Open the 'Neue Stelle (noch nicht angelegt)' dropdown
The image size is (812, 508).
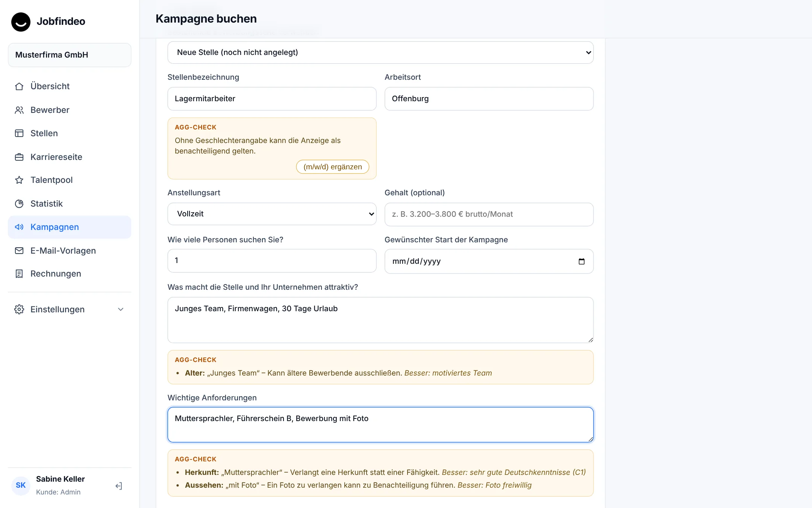coord(380,52)
